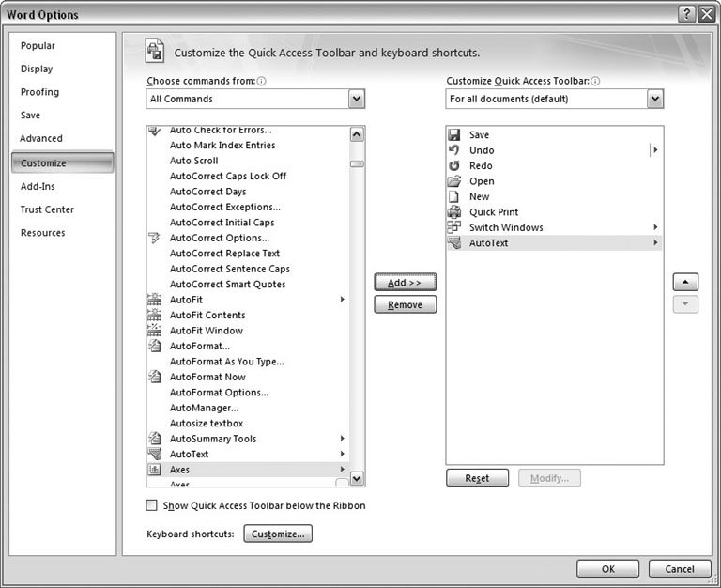Viewport: 721px width, 588px height.
Task: Click the Save disk icon in toolbar list
Action: (454, 135)
